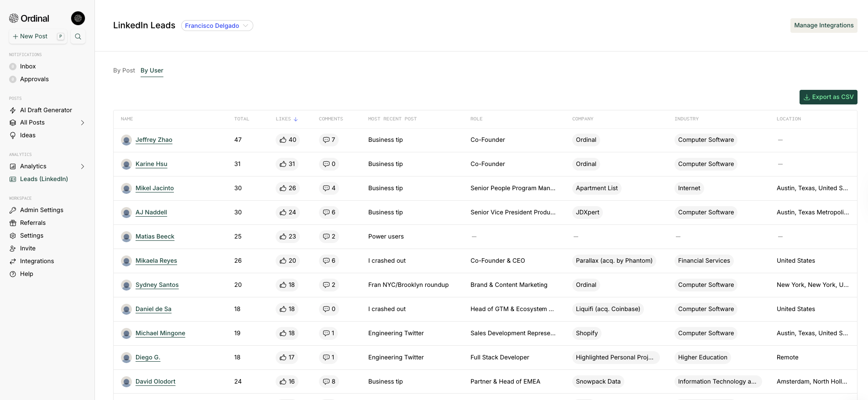Click the Apartment List company tag
Screen dimensions: 868x400
tap(596, 188)
